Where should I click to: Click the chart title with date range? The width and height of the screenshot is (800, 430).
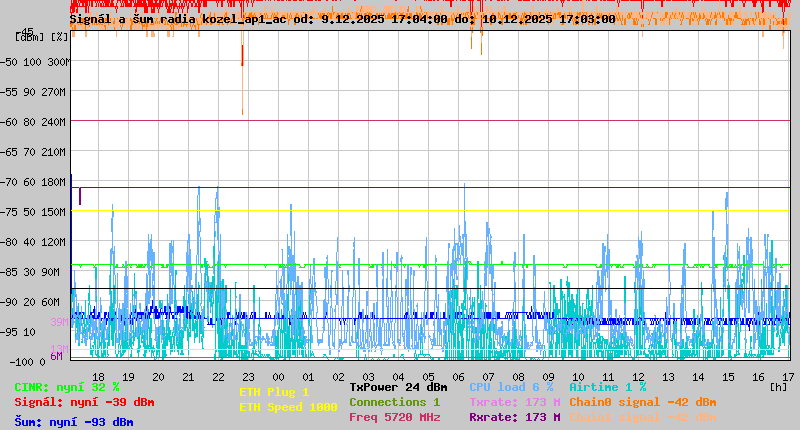(342, 19)
